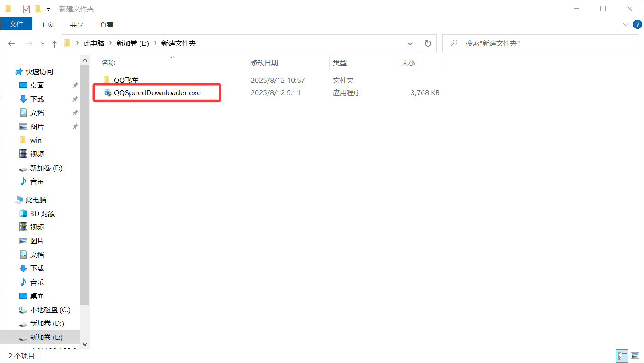This screenshot has width=644, height=363.
Task: Open the chevron before 此电脑 in address bar
Action: pyautogui.click(x=78, y=43)
